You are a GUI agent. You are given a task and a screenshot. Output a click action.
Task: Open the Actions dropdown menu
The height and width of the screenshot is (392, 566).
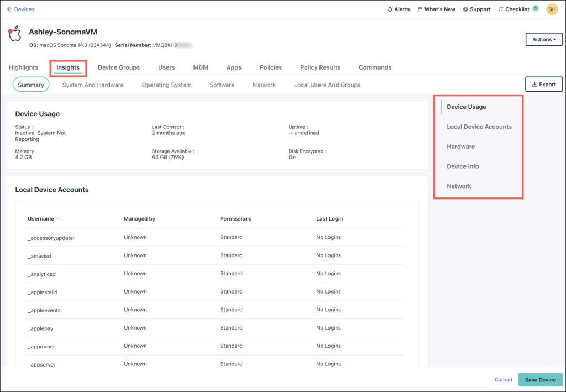click(x=544, y=39)
